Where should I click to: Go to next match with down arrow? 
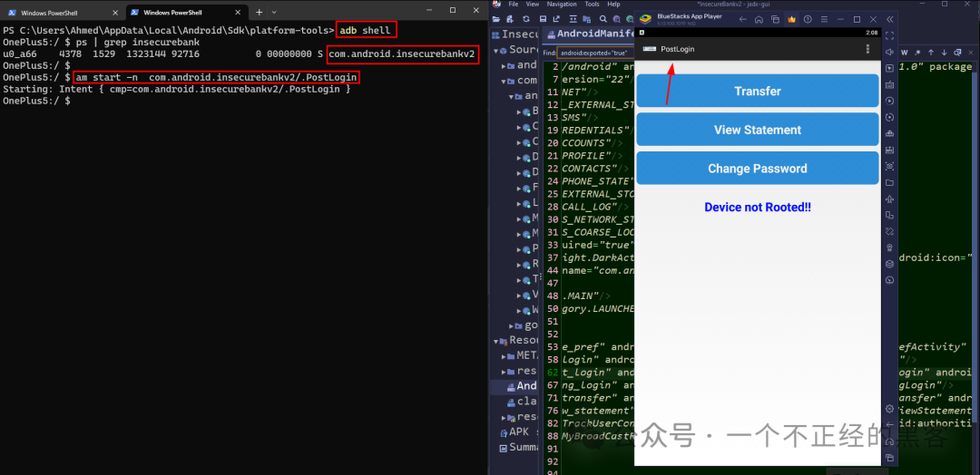(944, 53)
